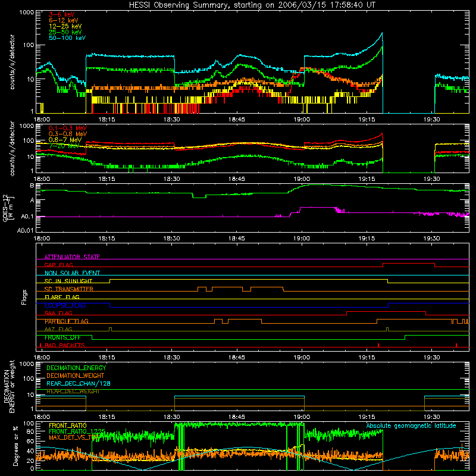The height and width of the screenshot is (476, 476).
Task: Select the SAA_FLAG label
Action: tap(58, 314)
